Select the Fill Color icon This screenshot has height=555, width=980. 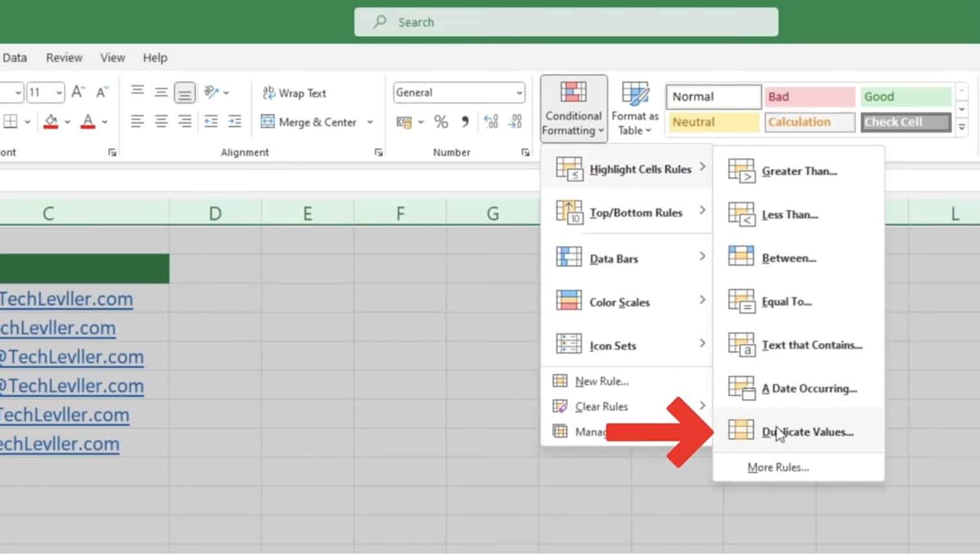pos(52,121)
